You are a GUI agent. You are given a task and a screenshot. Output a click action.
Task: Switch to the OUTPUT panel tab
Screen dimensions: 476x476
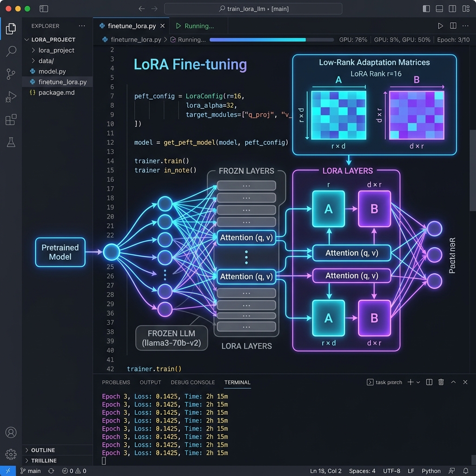pos(150,382)
